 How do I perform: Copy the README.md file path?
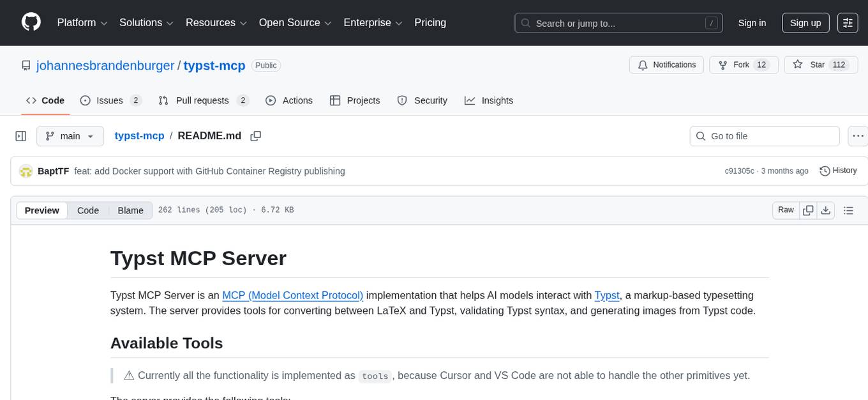pyautogui.click(x=256, y=136)
